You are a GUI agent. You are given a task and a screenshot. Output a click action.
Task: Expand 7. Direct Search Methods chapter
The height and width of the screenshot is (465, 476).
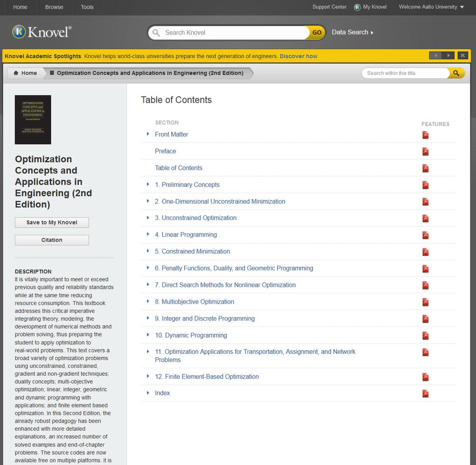[x=148, y=284]
